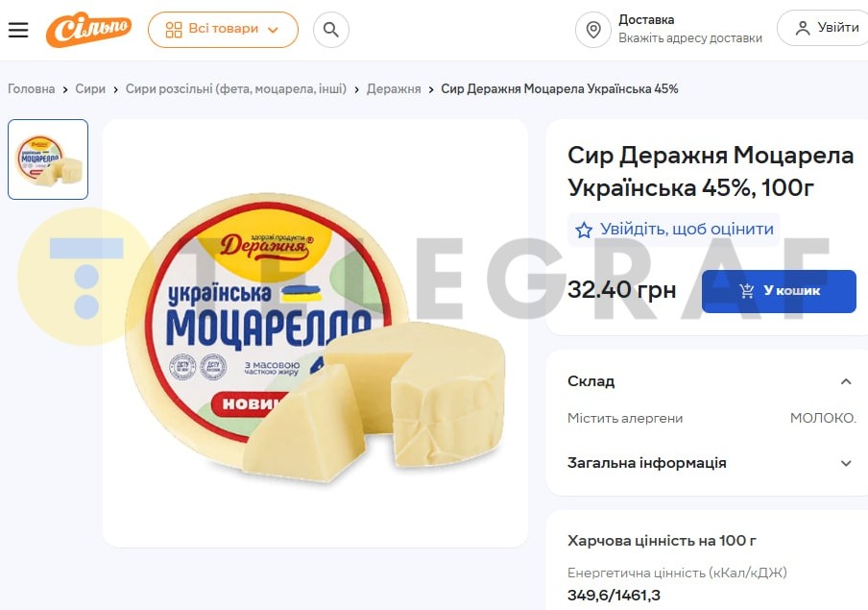This screenshot has width=868, height=610.
Task: Open the Всі товари dropdown
Action: click(223, 30)
